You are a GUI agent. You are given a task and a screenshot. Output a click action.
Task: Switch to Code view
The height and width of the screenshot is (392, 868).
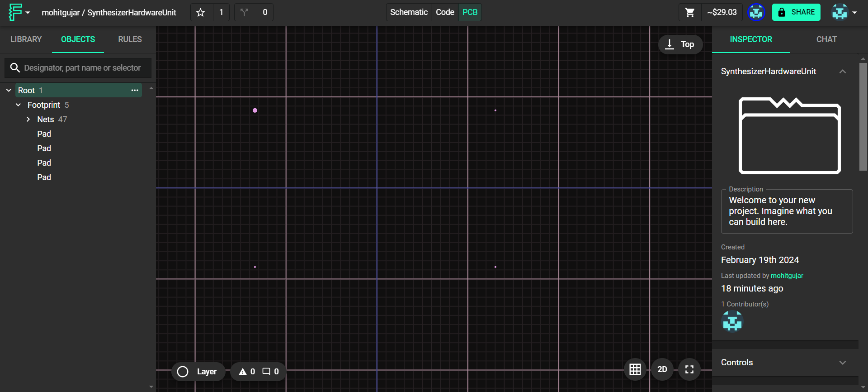[445, 12]
